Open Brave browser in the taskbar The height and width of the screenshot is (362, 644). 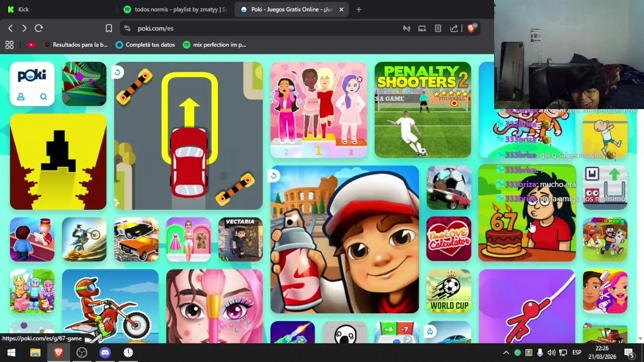58,352
